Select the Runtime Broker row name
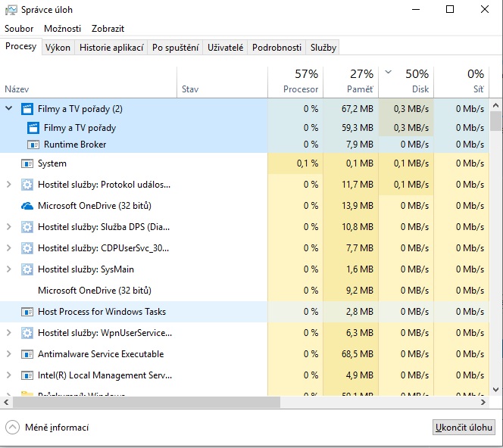The image size is (503, 448). point(75,145)
